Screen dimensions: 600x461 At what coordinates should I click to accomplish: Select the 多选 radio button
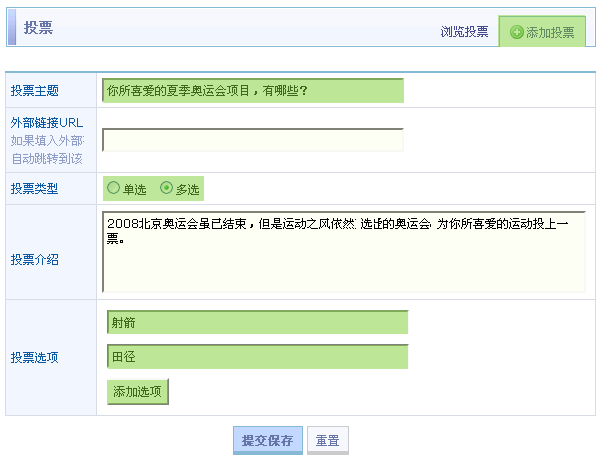pos(166,188)
